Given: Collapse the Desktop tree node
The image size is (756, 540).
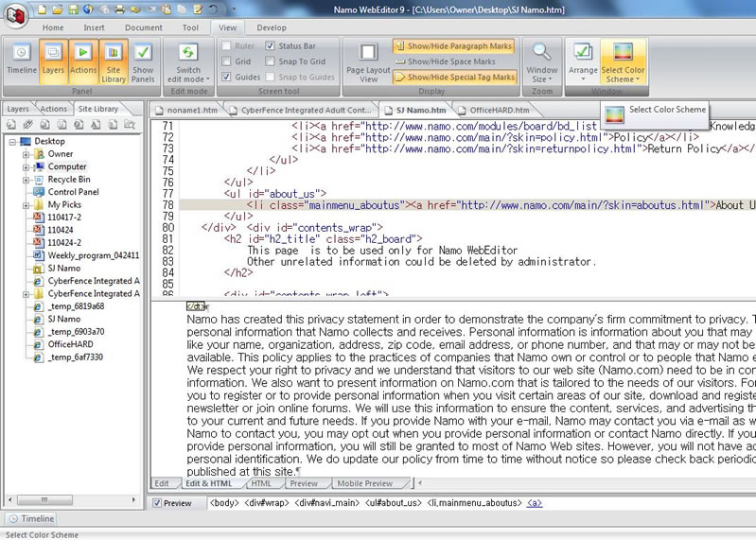Looking at the screenshot, I should [12, 142].
